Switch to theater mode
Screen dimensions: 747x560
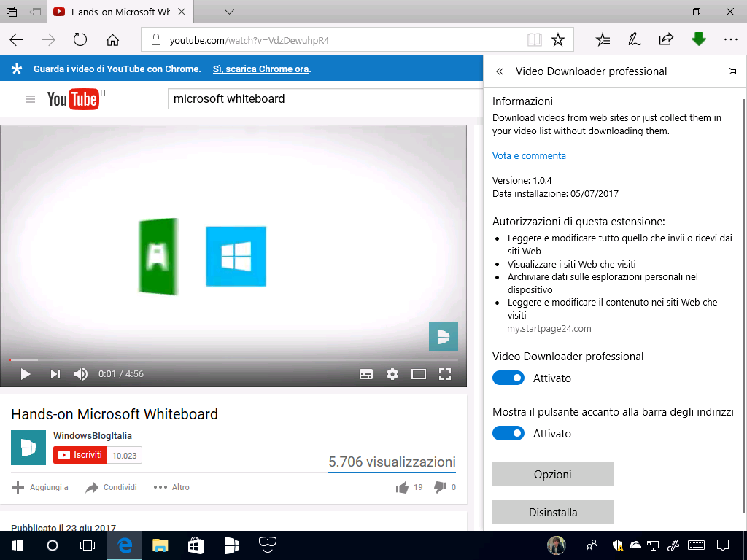[419, 374]
